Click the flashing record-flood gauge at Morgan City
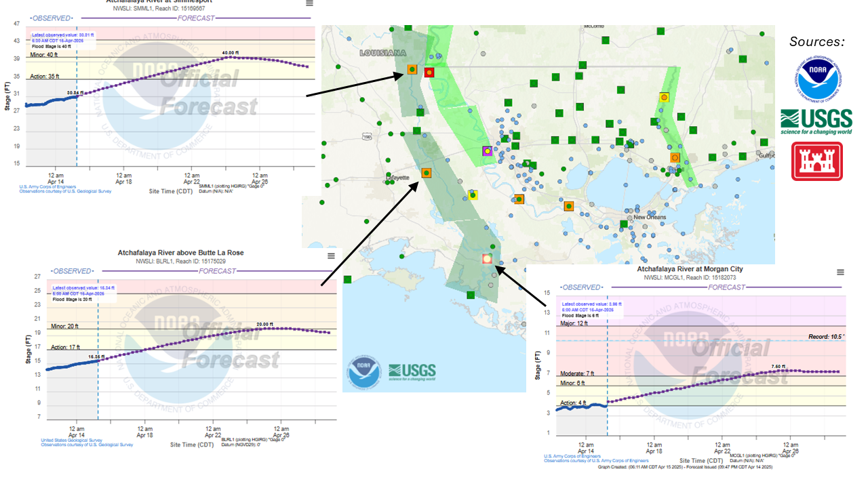This screenshot has height=488, width=868. tap(486, 259)
